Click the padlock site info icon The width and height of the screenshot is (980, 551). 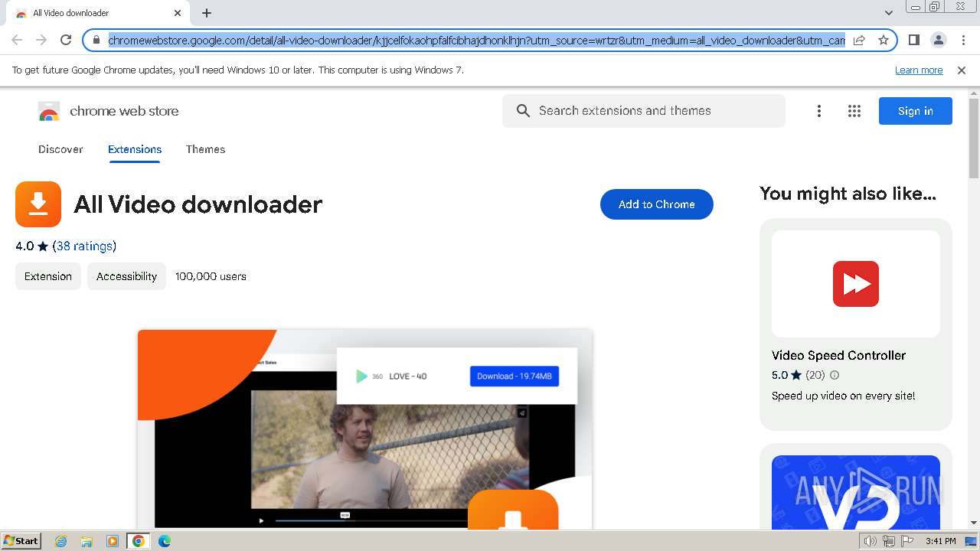pyautogui.click(x=96, y=40)
